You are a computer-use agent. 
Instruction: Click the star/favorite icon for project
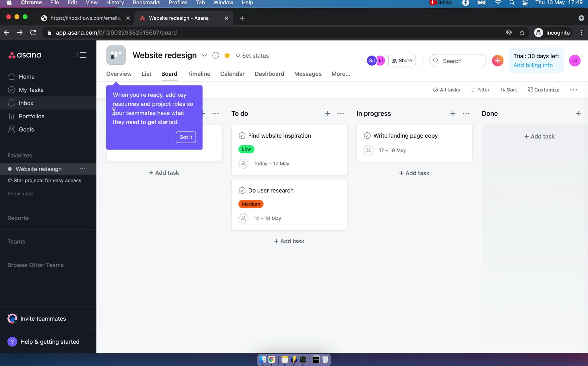coord(227,55)
